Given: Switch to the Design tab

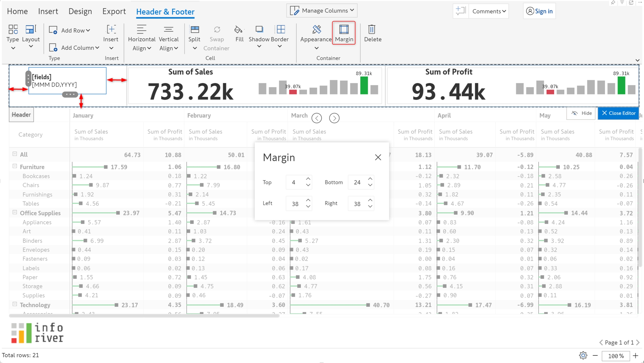Looking at the screenshot, I should [80, 11].
